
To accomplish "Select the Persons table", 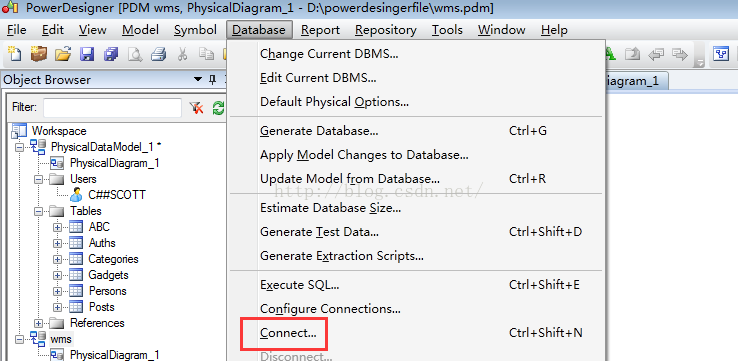I will click(107, 291).
